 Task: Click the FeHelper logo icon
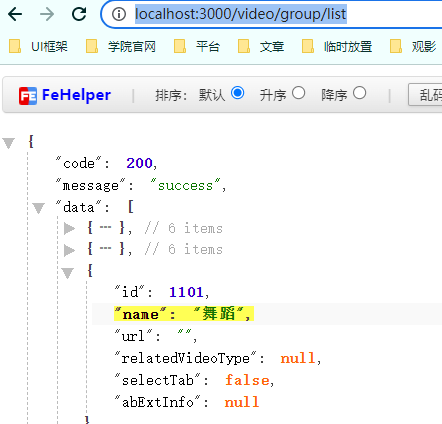tap(28, 96)
